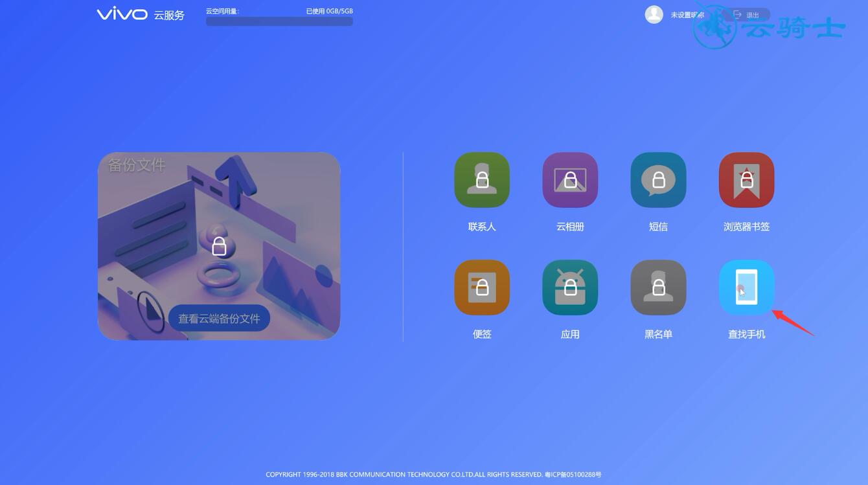This screenshot has height=485, width=868.
Task: Click 未设置昵称 nickname text
Action: coord(688,14)
